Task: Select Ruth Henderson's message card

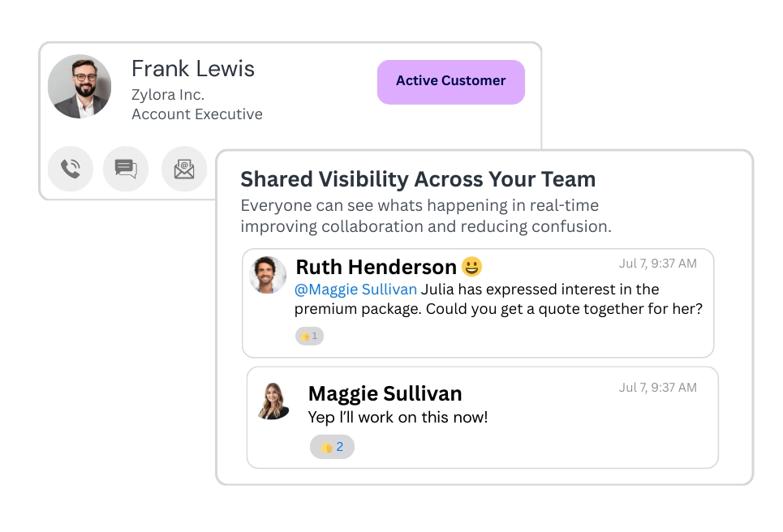Action: pos(478,300)
